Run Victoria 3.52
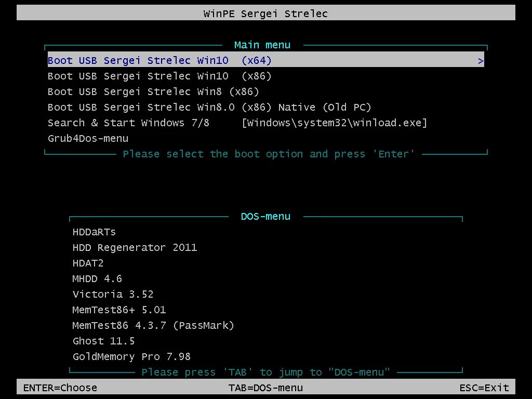Viewport: 532px width, 399px height. pos(113,294)
